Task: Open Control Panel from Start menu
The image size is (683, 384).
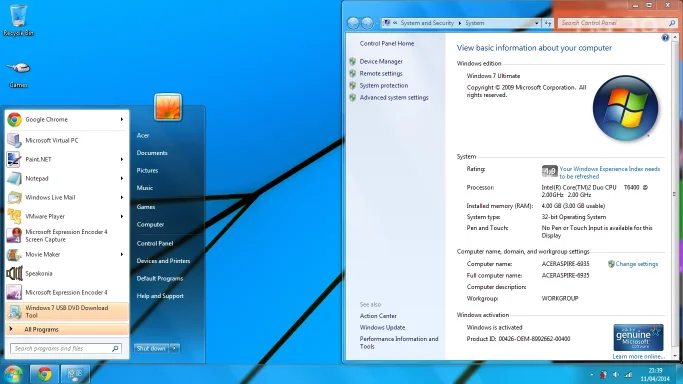Action: 155,243
